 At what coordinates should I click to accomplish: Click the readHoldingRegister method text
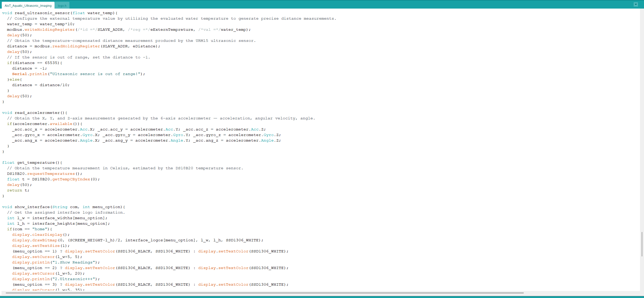(x=76, y=46)
